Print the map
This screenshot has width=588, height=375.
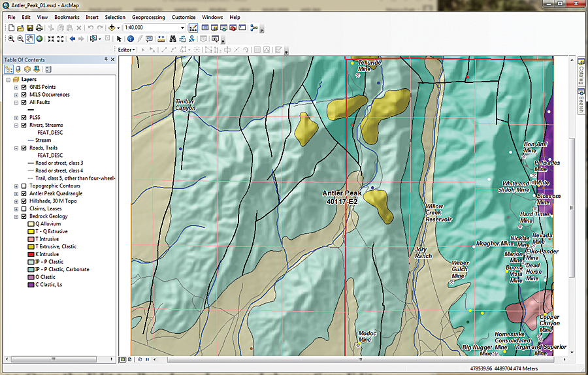(x=39, y=27)
